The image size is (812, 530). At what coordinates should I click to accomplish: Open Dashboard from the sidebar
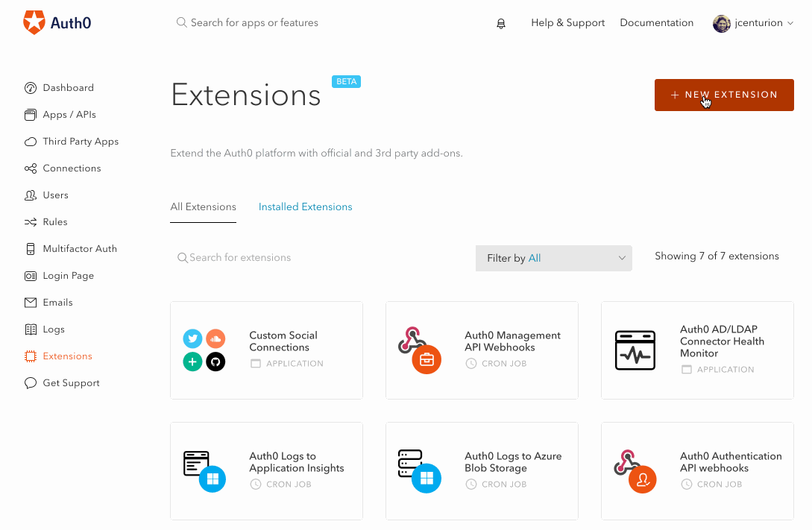[69, 88]
